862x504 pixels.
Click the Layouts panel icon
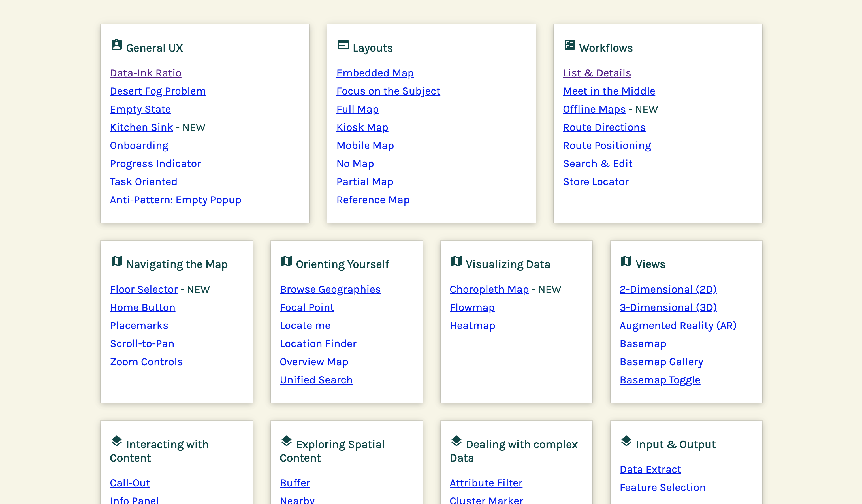(x=342, y=45)
